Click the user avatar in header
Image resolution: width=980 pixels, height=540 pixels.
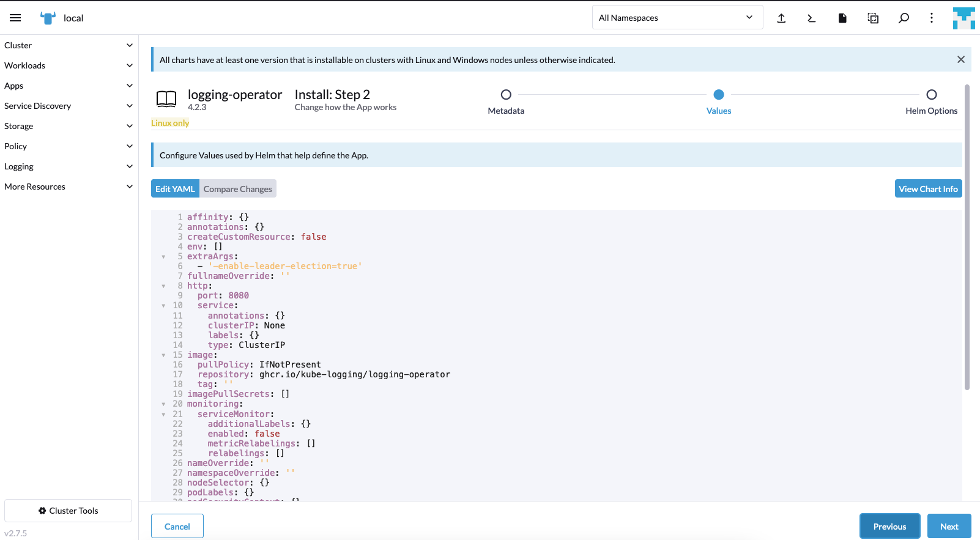pos(963,18)
